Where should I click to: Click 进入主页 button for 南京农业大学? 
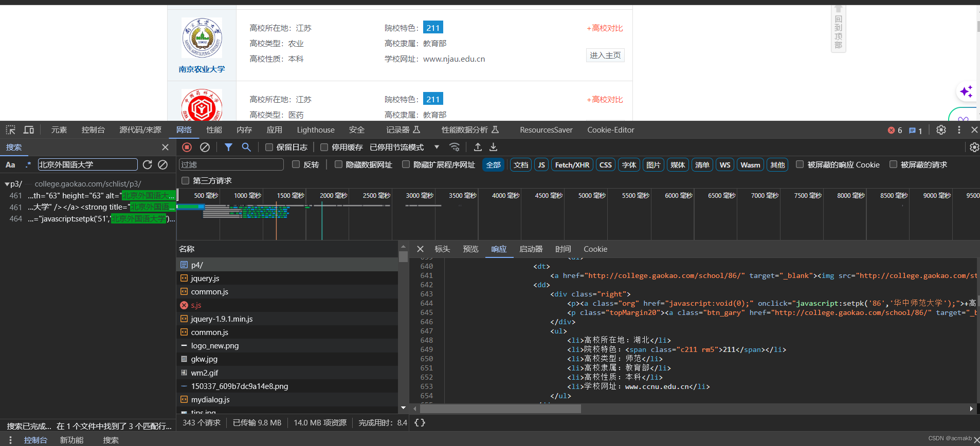[x=605, y=55]
